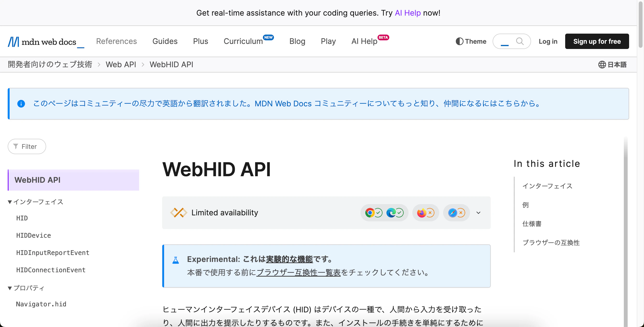The image size is (644, 327).
Task: Click Sign up for free button
Action: [x=597, y=42]
